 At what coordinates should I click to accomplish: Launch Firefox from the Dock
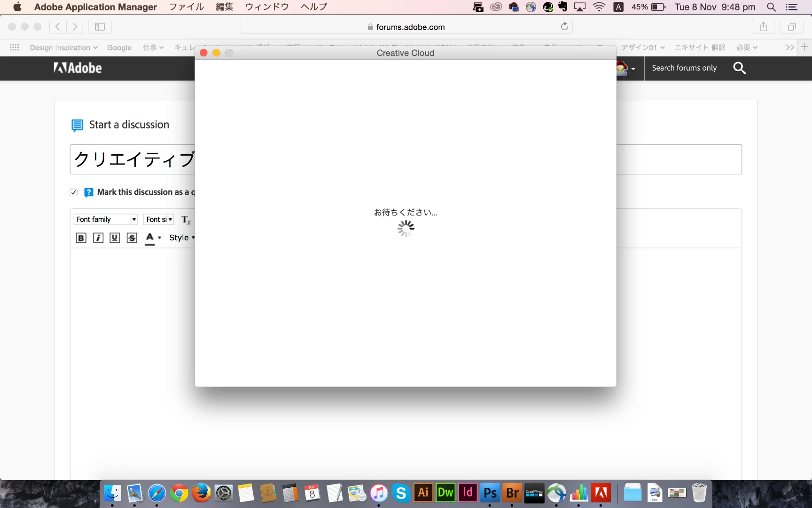[201, 493]
